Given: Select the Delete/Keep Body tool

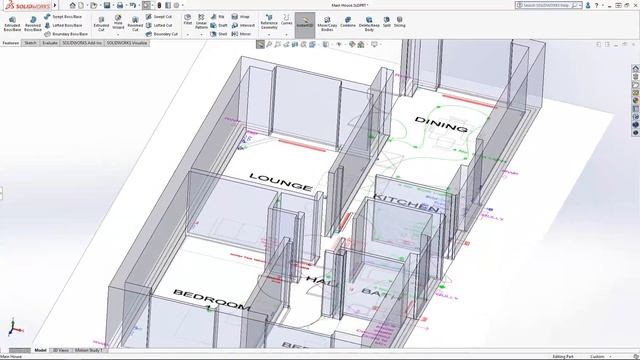Looking at the screenshot, I should click(369, 24).
